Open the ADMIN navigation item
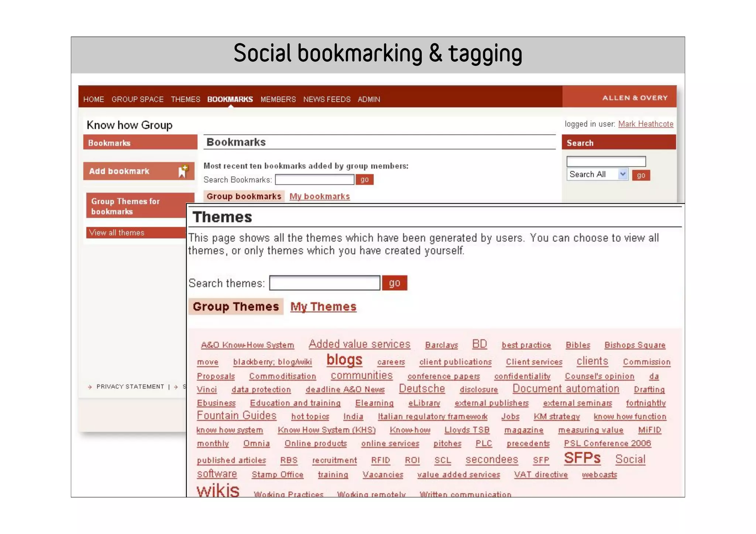This screenshot has width=756, height=534. (x=369, y=99)
